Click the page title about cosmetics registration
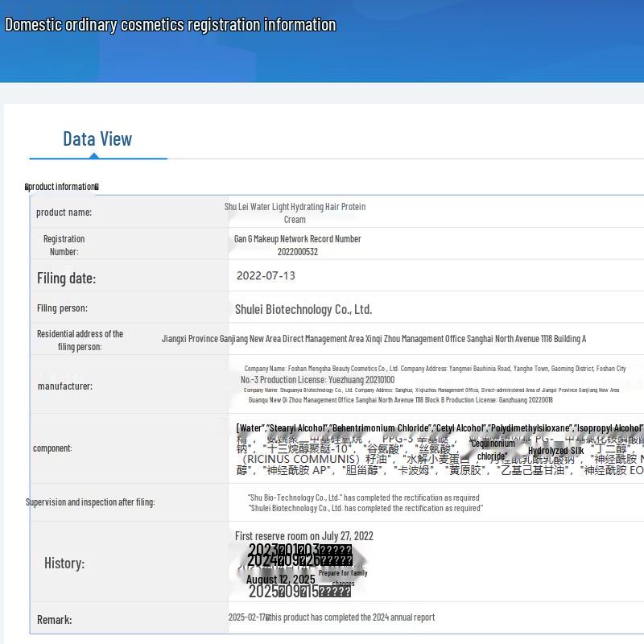 point(171,24)
